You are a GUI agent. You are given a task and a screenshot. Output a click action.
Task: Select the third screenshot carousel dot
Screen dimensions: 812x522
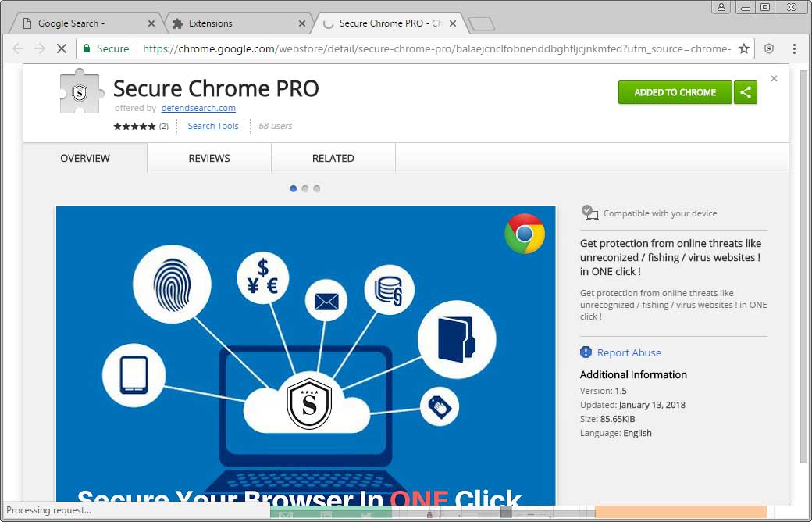point(316,188)
